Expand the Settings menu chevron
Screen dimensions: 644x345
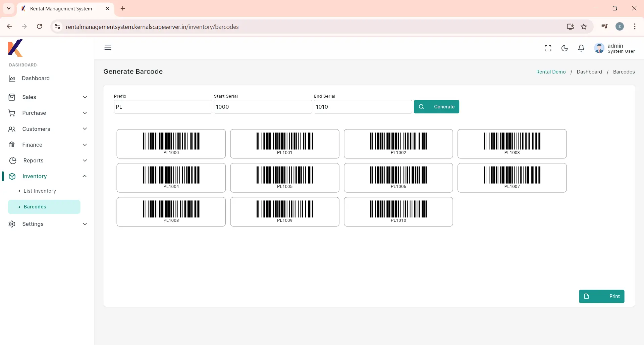click(x=85, y=224)
